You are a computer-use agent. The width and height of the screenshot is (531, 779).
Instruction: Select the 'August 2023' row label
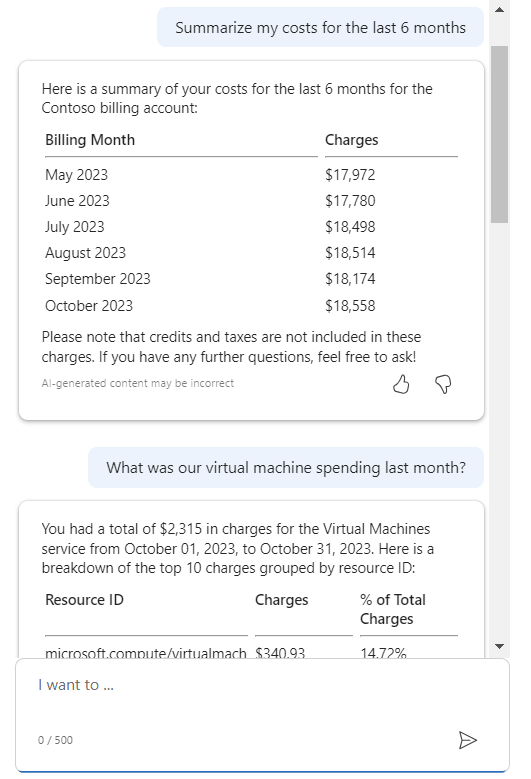pos(85,253)
